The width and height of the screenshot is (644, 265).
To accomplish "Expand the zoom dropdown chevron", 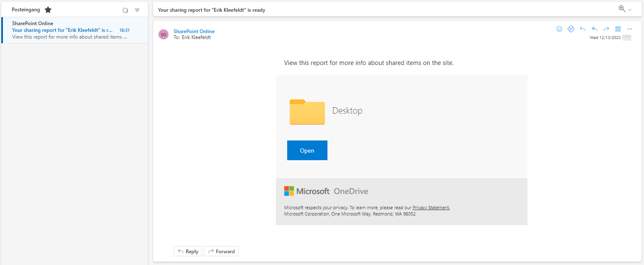I will tap(630, 10).
